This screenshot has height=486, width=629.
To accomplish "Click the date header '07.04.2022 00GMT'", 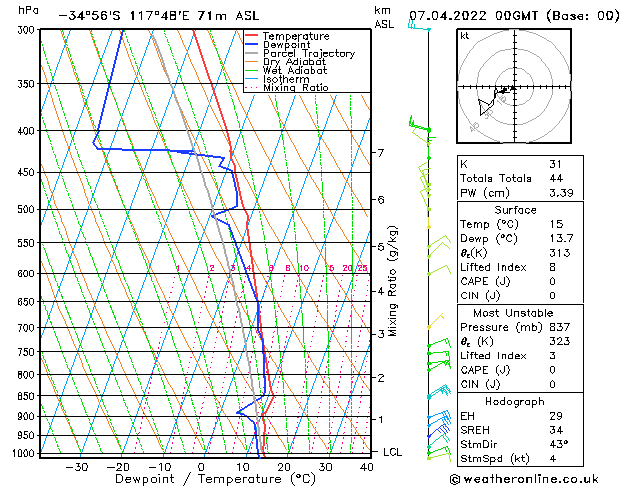I will pyautogui.click(x=473, y=16).
